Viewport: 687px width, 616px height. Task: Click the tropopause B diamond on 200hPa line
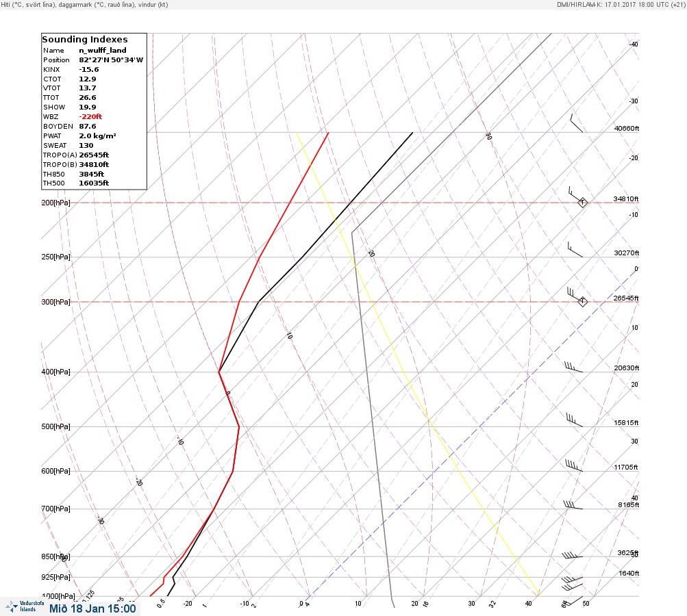pos(582,203)
